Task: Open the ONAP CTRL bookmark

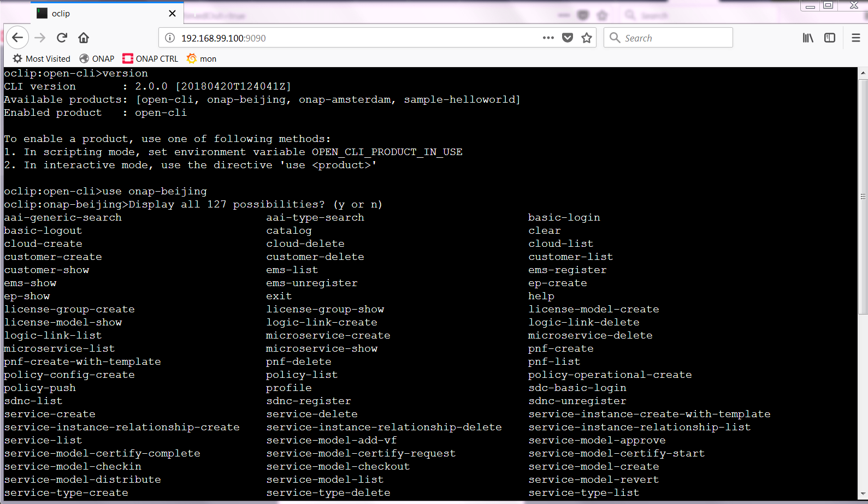Action: point(150,58)
